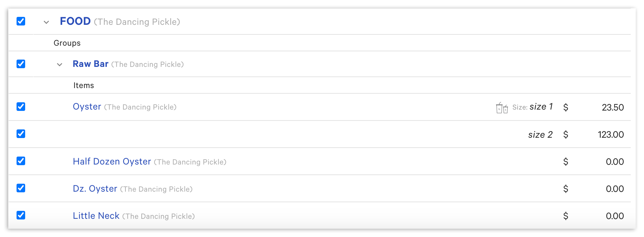This screenshot has height=237, width=644.
Task: Select the Raw Bar group link
Action: click(x=90, y=64)
